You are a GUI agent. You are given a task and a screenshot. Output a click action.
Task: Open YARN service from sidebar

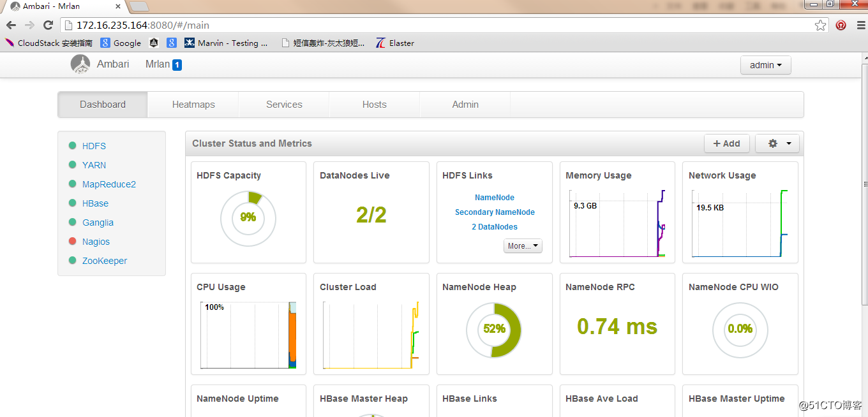(94, 165)
